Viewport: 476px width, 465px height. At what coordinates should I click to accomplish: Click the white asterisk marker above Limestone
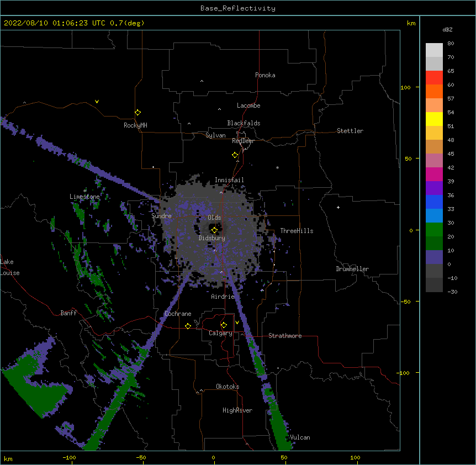coord(84,191)
